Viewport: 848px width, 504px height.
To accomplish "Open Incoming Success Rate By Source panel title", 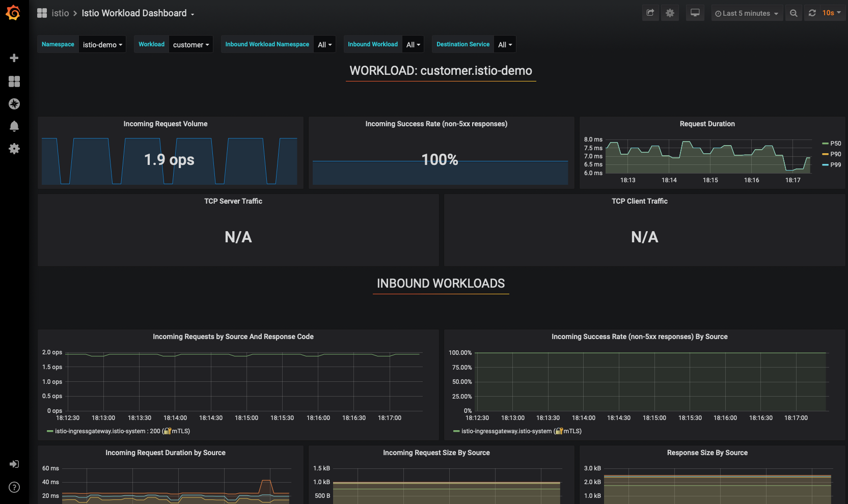I will (640, 337).
